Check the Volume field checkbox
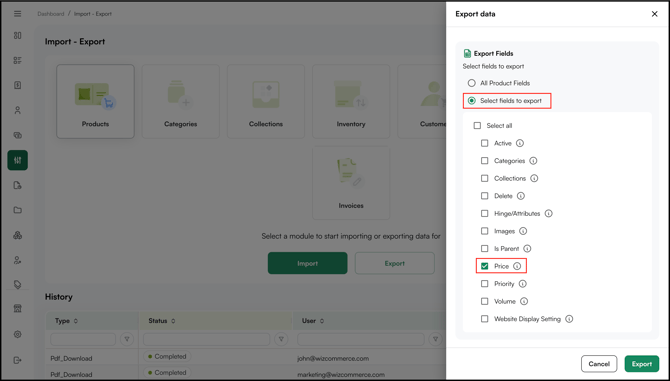 coord(485,301)
